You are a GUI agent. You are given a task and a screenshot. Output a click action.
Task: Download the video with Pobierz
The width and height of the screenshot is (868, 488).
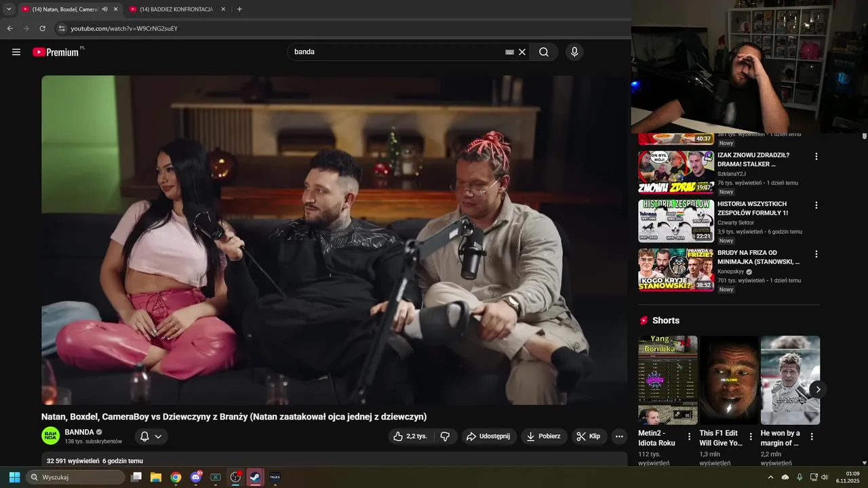(x=544, y=436)
